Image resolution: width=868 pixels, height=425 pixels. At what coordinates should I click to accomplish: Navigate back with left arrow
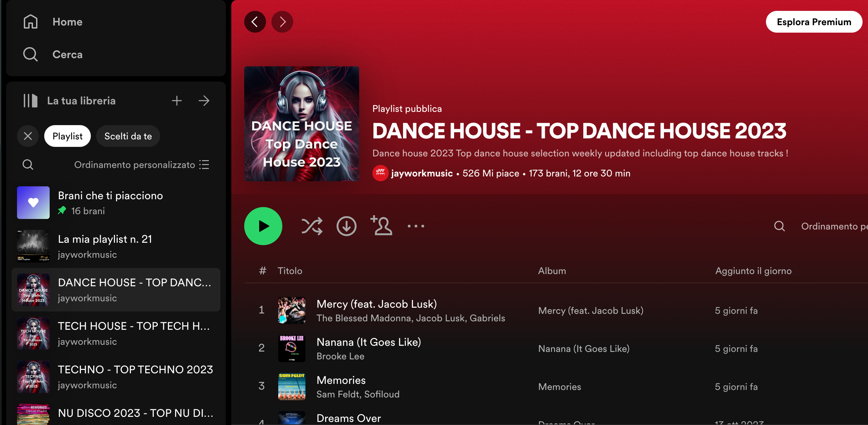coord(255,22)
